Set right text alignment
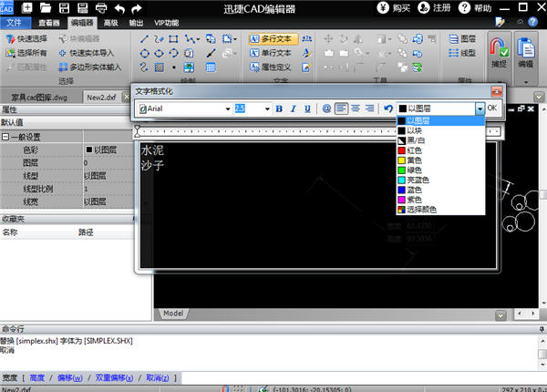 pyautogui.click(x=369, y=108)
